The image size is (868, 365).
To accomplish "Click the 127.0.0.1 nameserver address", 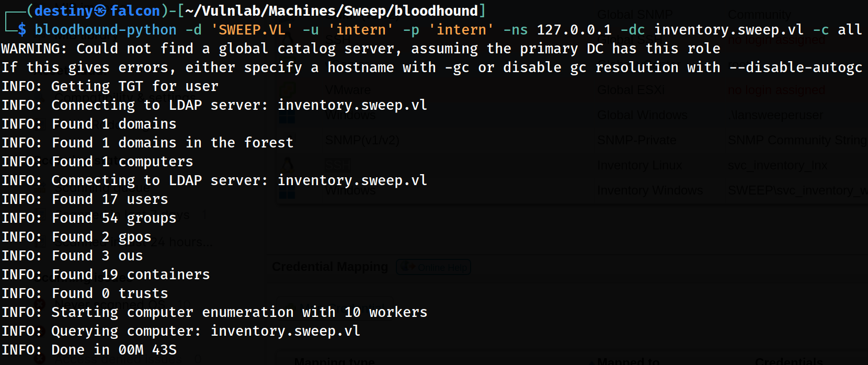I will [x=574, y=30].
